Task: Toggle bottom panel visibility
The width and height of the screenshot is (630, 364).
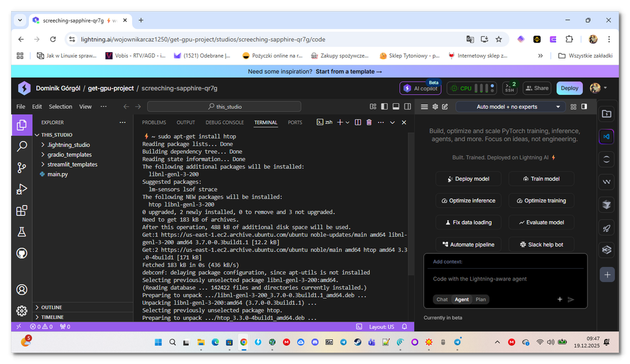Action: 396,106
